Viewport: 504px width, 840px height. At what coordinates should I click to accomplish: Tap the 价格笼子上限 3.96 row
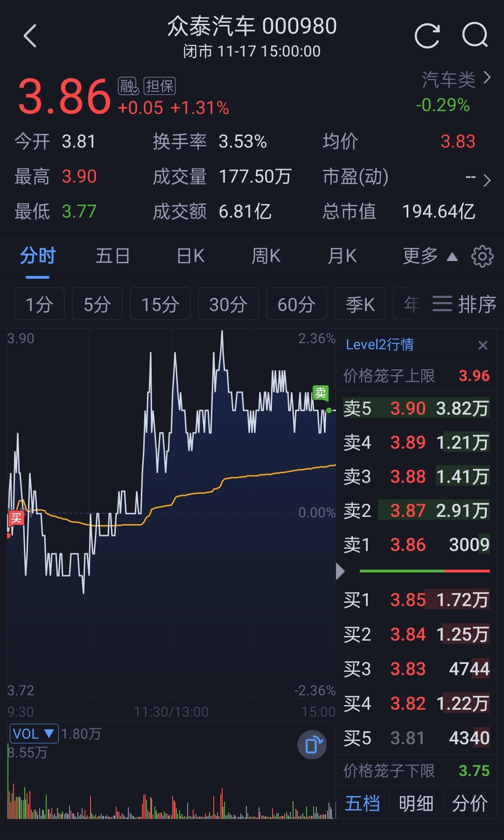416,375
